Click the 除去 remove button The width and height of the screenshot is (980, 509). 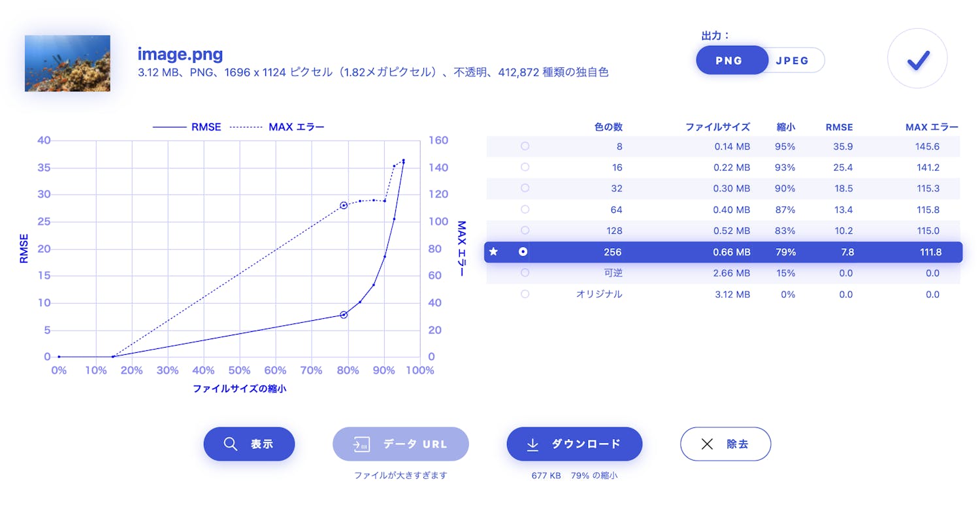click(x=725, y=444)
